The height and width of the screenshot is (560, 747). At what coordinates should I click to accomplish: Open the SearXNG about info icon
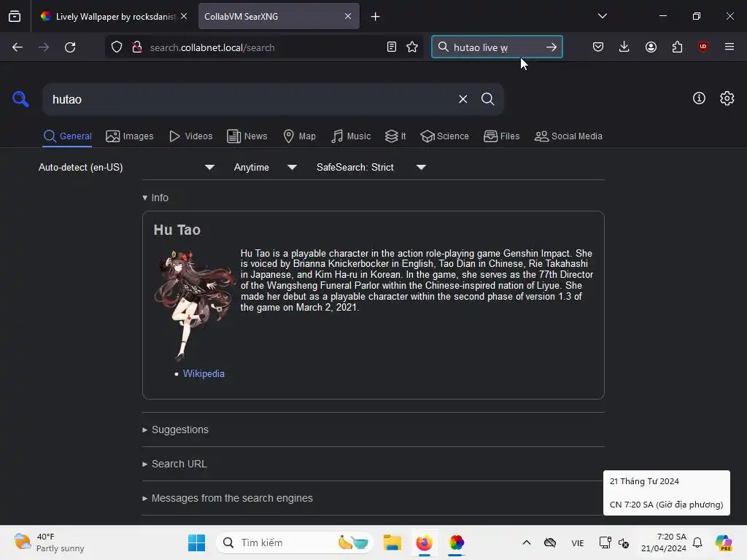(x=699, y=98)
